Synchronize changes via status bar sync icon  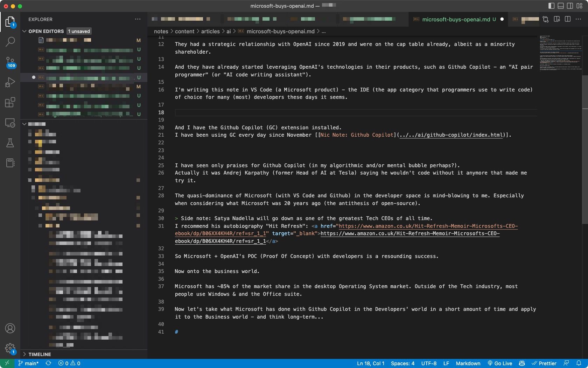pos(48,363)
